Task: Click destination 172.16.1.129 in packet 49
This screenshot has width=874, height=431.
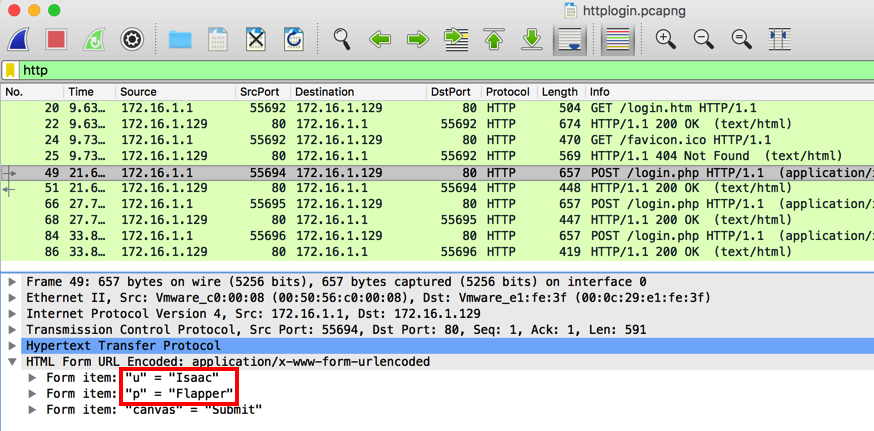Action: pyautogui.click(x=339, y=173)
